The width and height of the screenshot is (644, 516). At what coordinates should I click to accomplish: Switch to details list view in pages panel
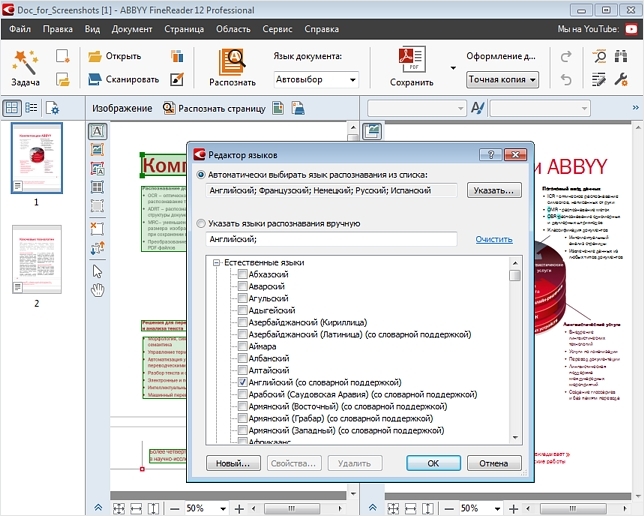[x=31, y=108]
